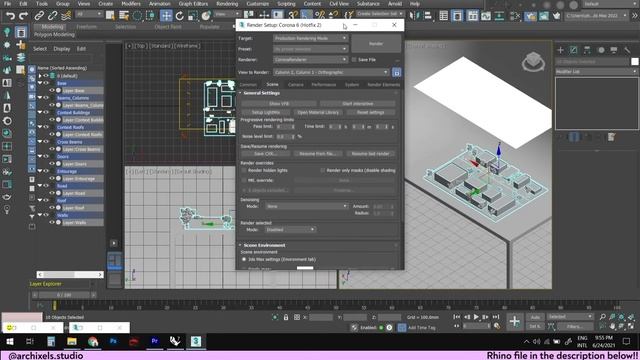Open the Render selected Mode dropdown
640x360 pixels.
(290, 230)
